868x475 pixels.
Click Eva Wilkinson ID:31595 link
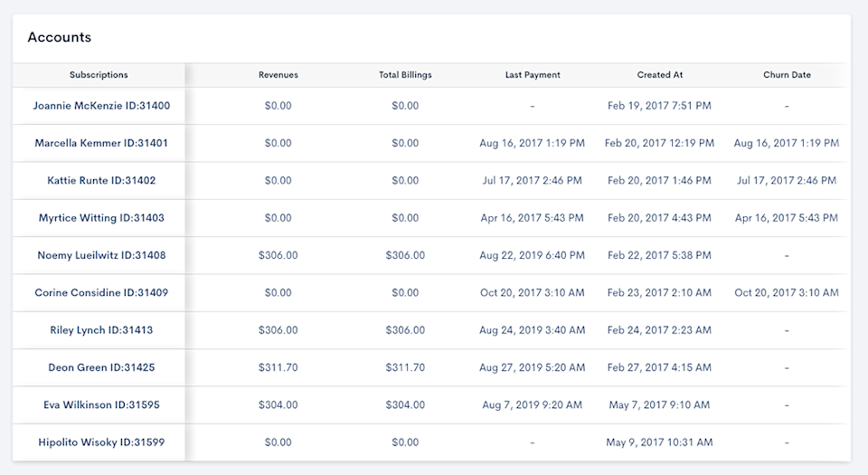(x=101, y=405)
